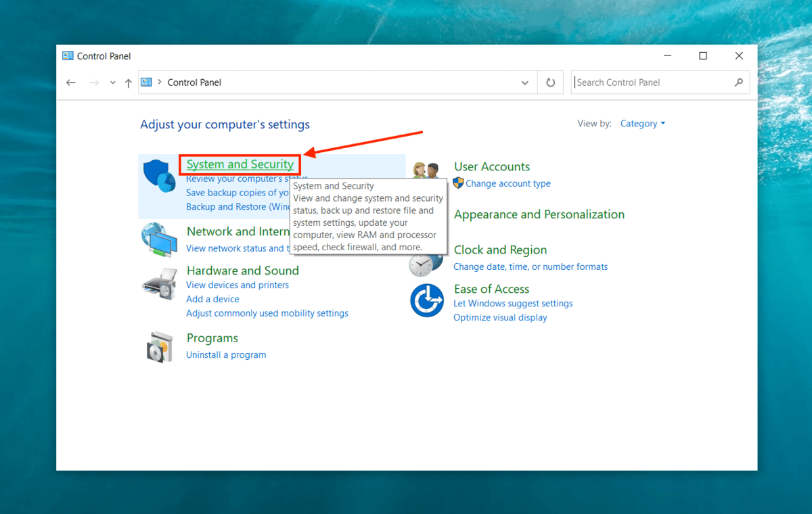Click the User Accounts people icon

pos(426,170)
